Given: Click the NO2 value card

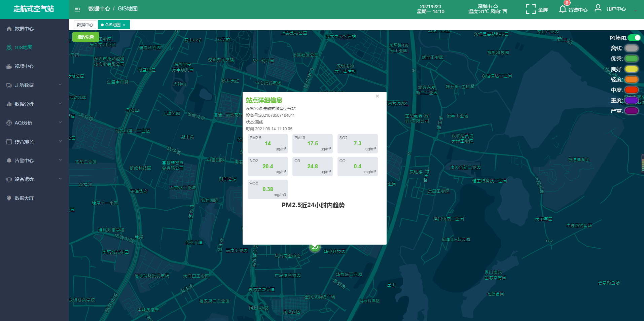Looking at the screenshot, I should (x=268, y=167).
